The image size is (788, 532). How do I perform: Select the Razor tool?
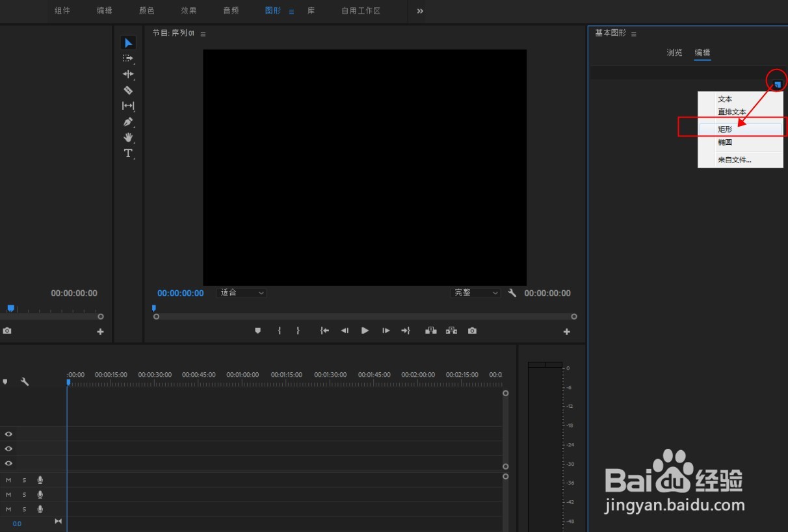[x=128, y=90]
